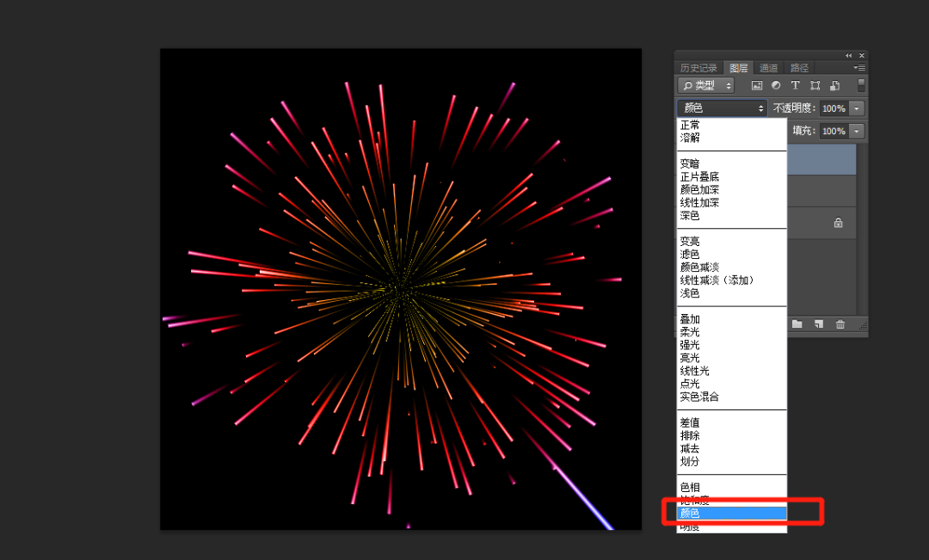929x560 pixels.
Task: Filter for smart object layers icon
Action: (834, 85)
